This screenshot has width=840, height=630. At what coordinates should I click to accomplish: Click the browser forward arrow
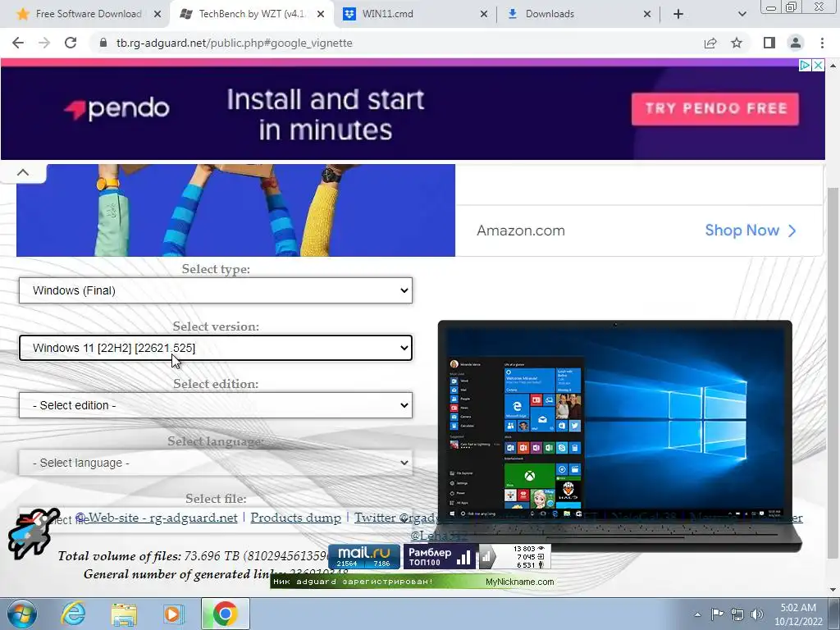click(x=44, y=43)
